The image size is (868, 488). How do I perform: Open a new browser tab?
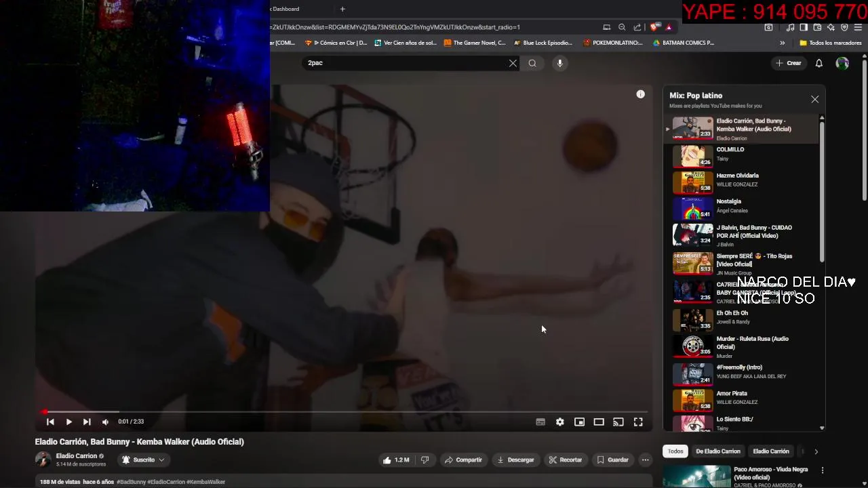[342, 9]
